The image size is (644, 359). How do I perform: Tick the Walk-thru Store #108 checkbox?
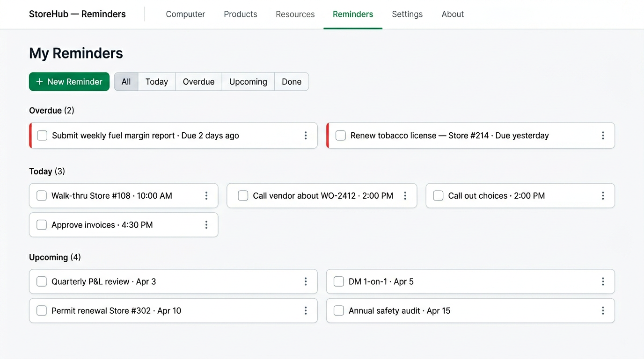pyautogui.click(x=42, y=196)
